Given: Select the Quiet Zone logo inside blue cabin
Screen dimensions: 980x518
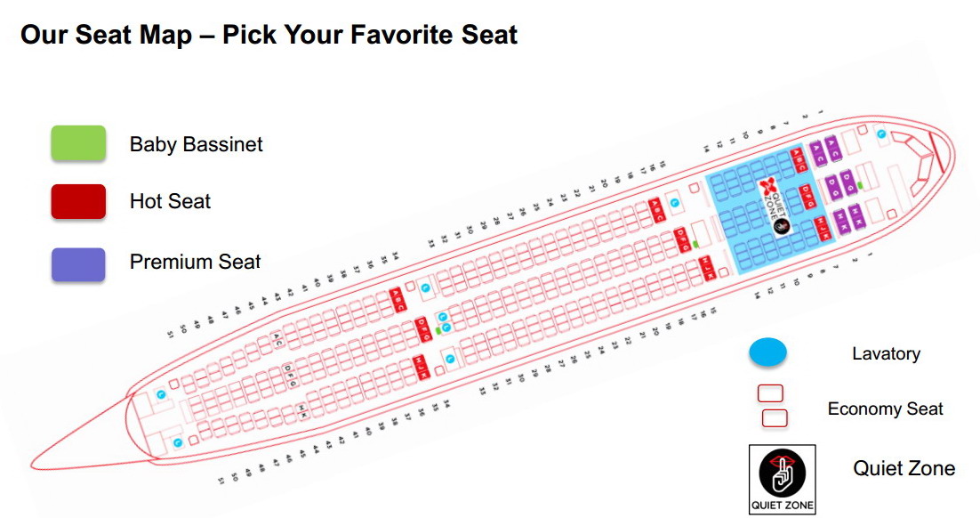Looking at the screenshot, I should pos(775,206).
